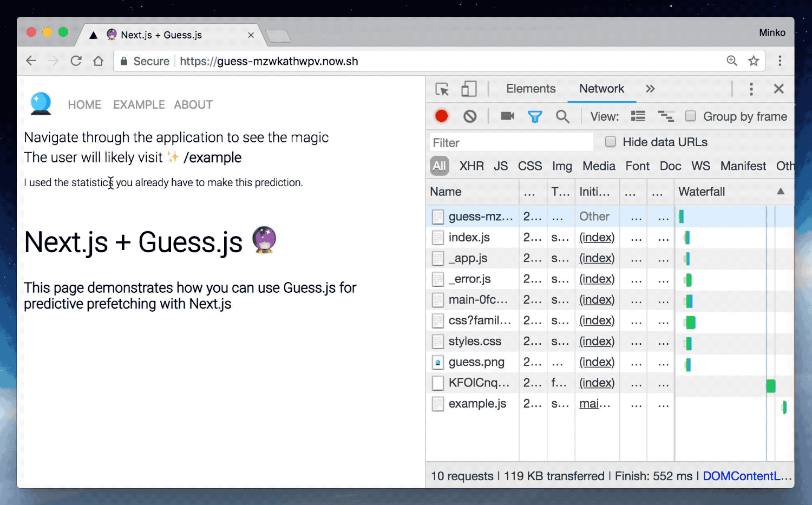Enable Group by frame checkbox
Screen dimensions: 812x505
point(690,116)
